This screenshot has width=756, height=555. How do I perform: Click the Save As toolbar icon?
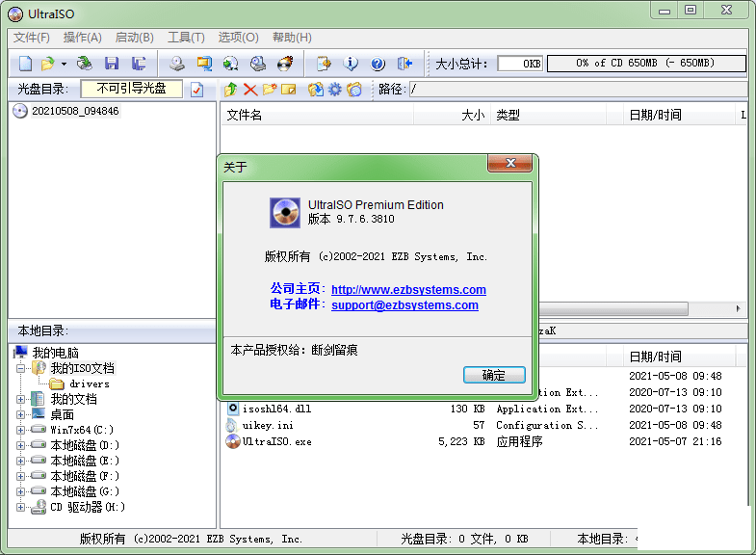(x=139, y=64)
